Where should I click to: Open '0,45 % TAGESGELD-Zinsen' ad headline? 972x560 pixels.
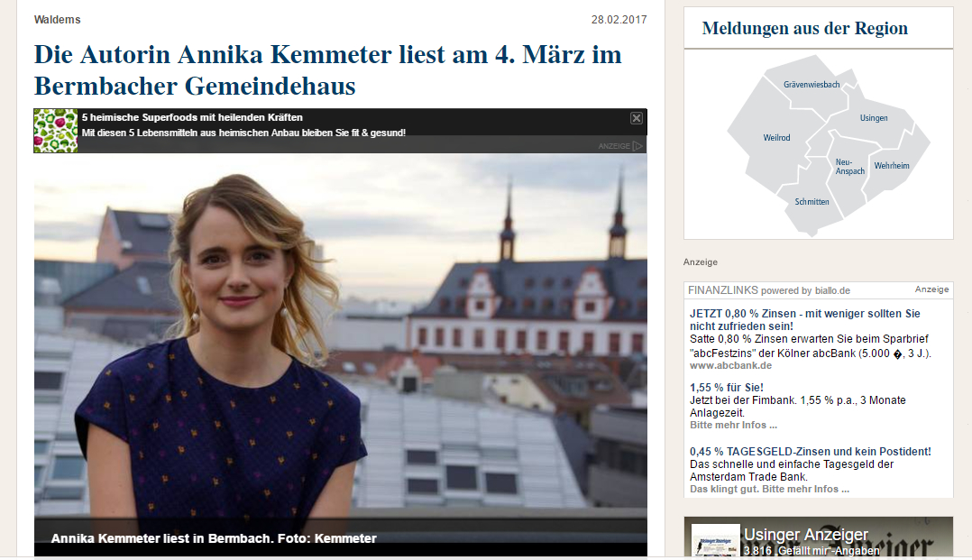(811, 452)
